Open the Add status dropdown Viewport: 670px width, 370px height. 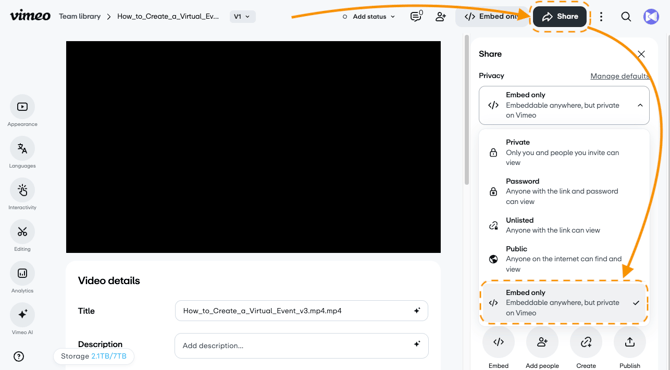[x=369, y=17]
